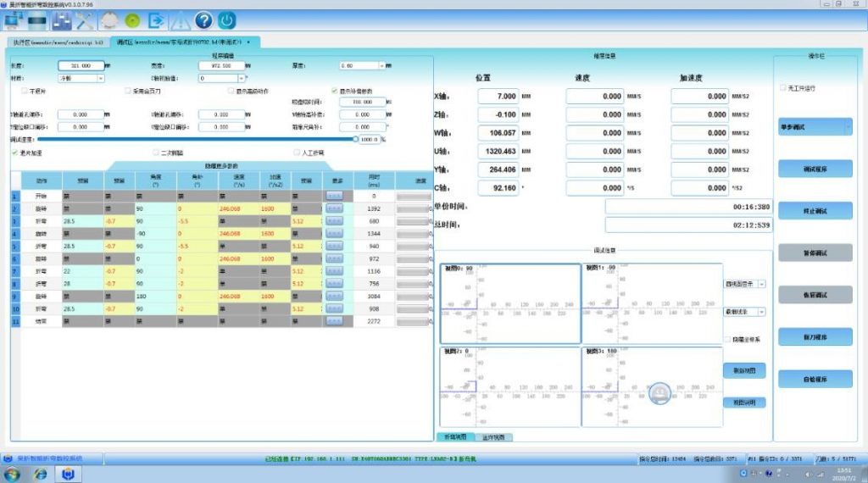The height and width of the screenshot is (483, 868).
Task: Click the 视图说明 button
Action: 744,402
